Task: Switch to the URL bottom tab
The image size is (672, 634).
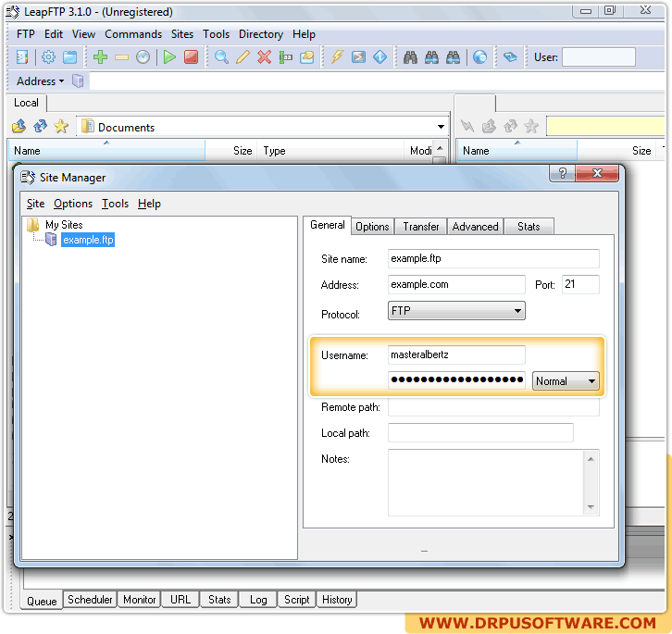Action: (x=180, y=600)
